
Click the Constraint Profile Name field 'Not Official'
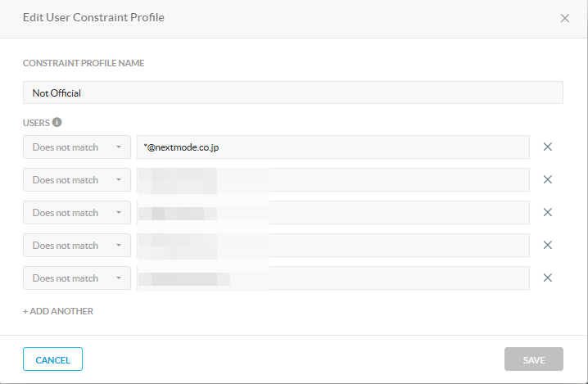point(293,93)
